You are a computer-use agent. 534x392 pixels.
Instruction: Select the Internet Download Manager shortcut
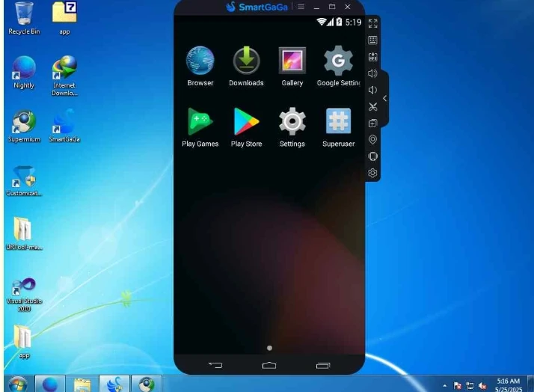click(64, 76)
